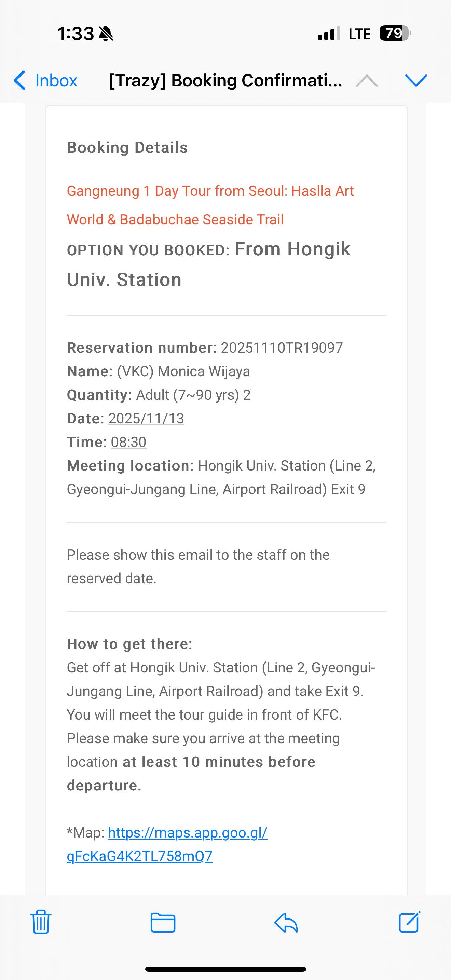Tap the 1:33 clock in status bar

tap(76, 33)
